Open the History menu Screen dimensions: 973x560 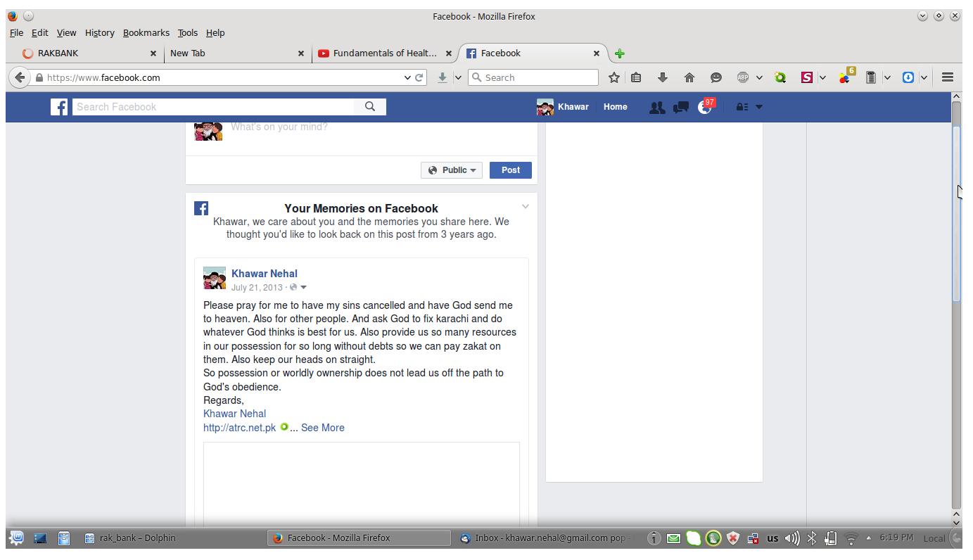point(100,32)
